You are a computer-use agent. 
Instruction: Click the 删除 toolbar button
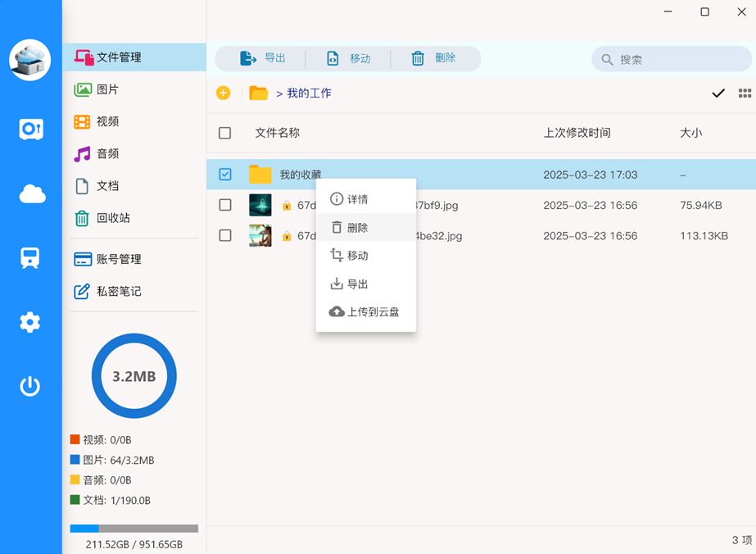(x=433, y=58)
